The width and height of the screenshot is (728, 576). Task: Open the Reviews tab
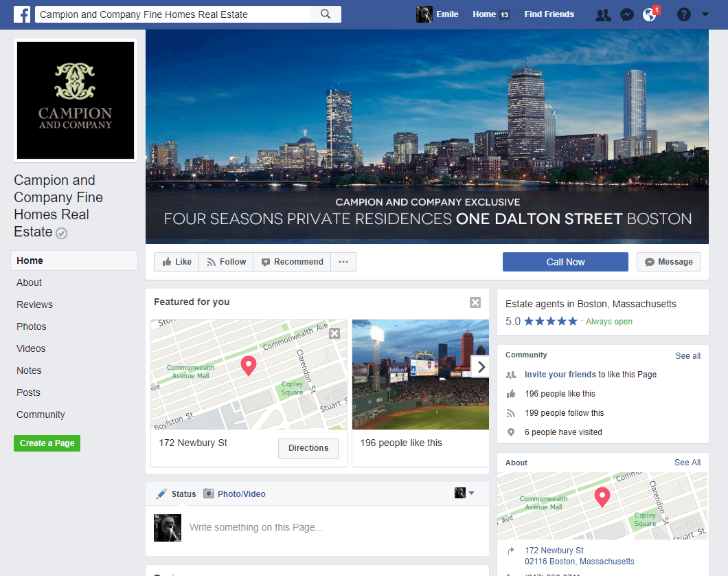pos(35,304)
